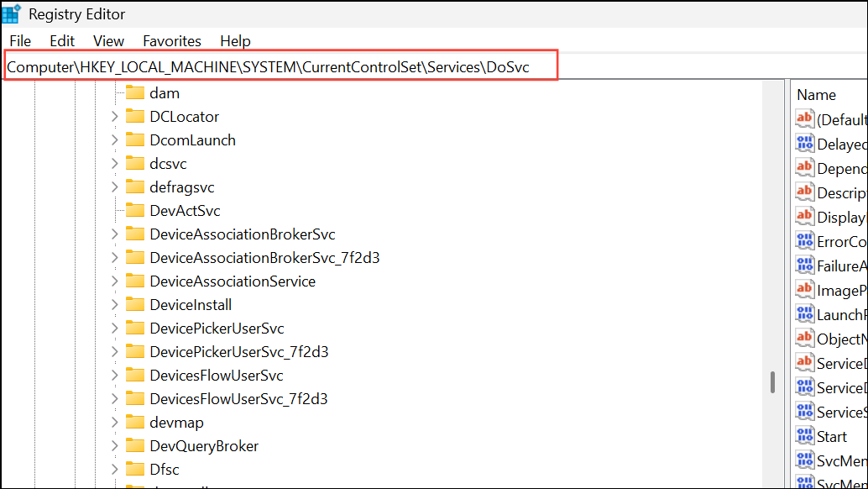Select the devmap folder icon
The width and height of the screenshot is (868, 489).
tap(135, 422)
